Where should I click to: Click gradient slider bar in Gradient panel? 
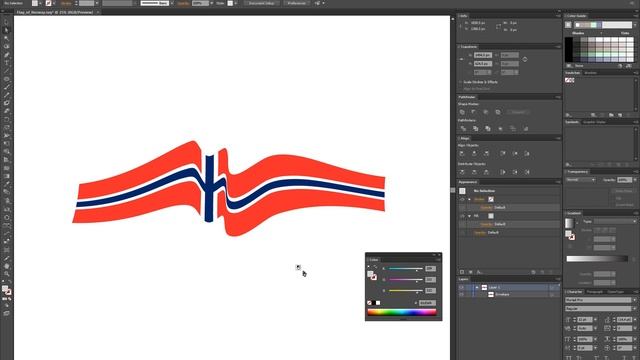[597, 259]
